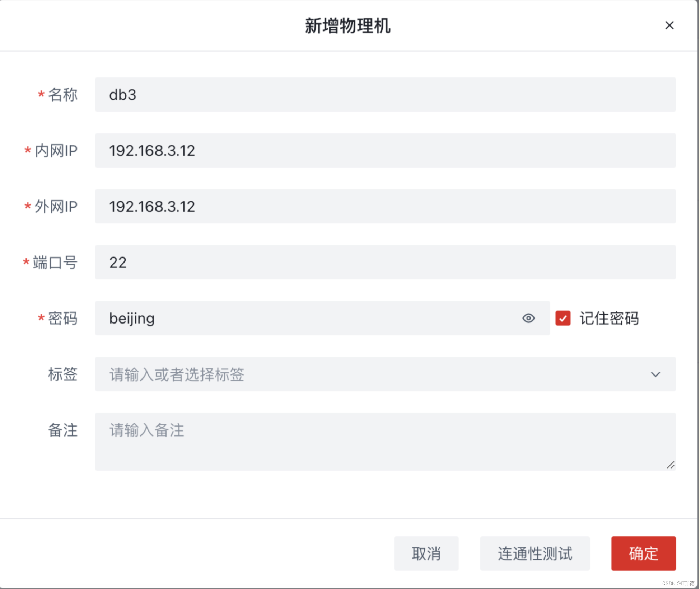Confirm with the red 确定 button

click(x=643, y=553)
